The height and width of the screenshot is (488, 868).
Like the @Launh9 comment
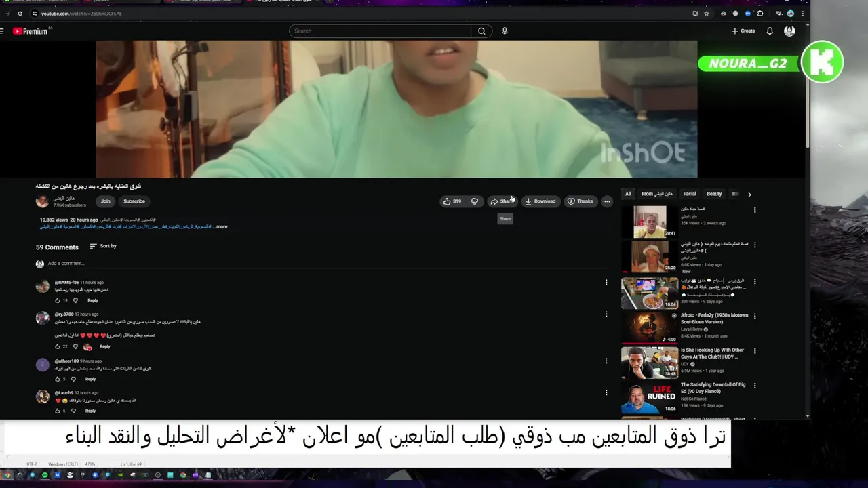(58, 411)
